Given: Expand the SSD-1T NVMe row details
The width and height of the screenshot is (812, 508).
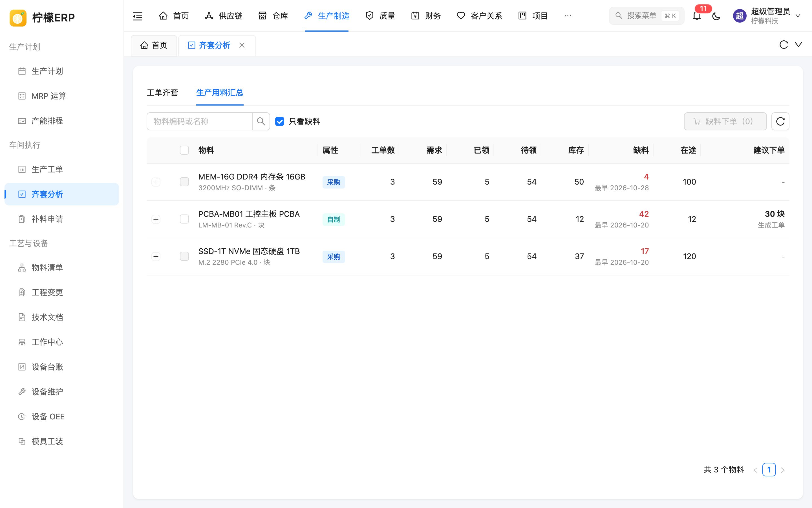Looking at the screenshot, I should 156,257.
